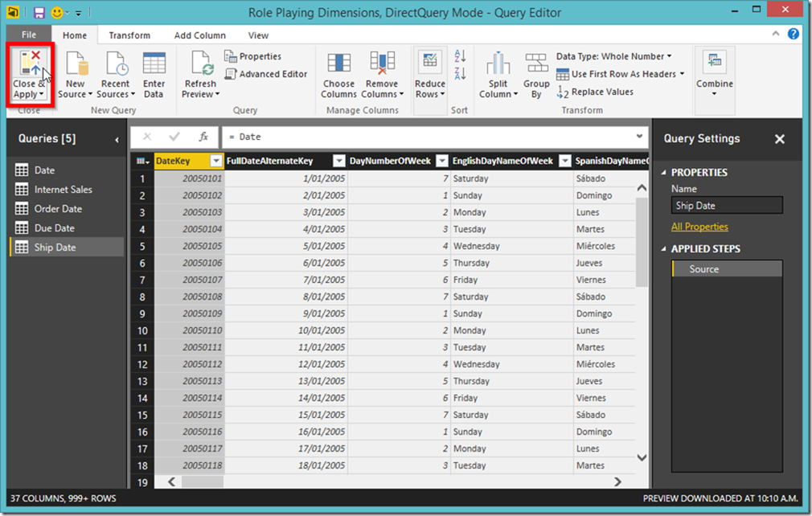This screenshot has height=516, width=812.
Task: Open the DateKey column filter dropdown
Action: tap(216, 161)
